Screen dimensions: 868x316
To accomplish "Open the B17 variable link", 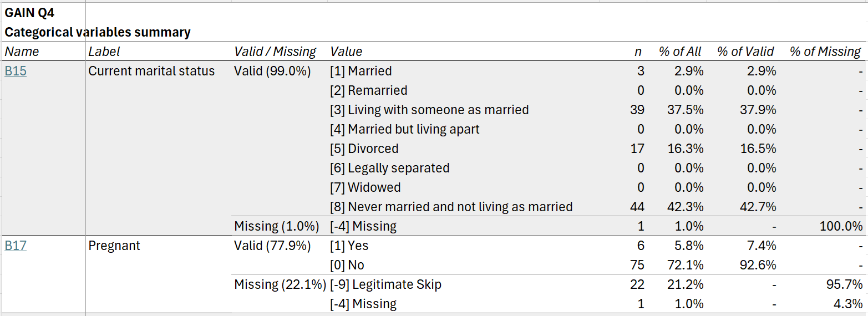I will click(16, 246).
